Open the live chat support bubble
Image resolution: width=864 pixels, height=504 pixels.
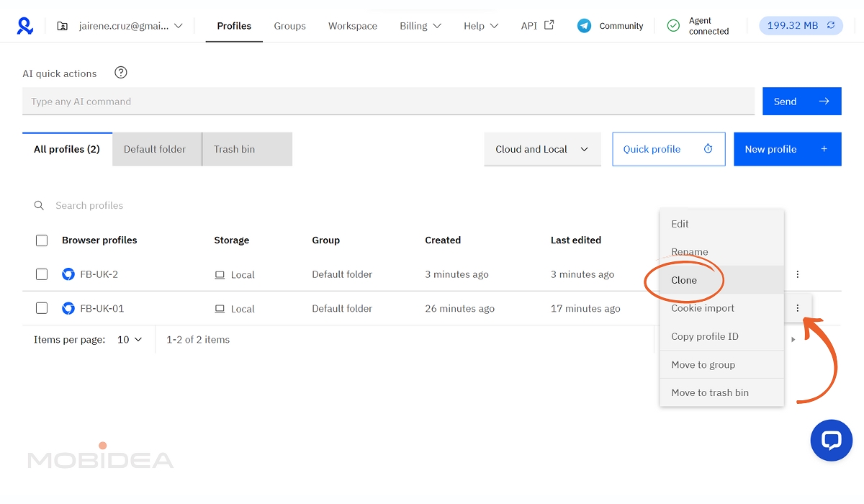pos(831,440)
